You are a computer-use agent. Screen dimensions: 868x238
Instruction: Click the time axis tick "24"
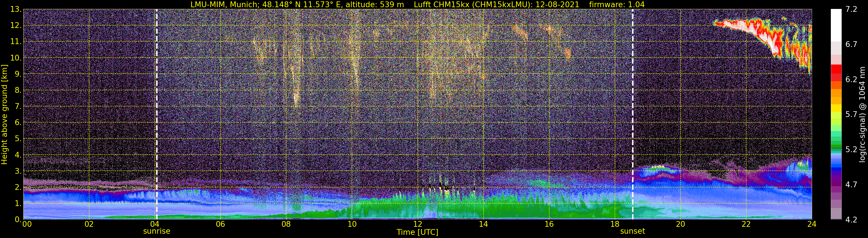tap(812, 224)
